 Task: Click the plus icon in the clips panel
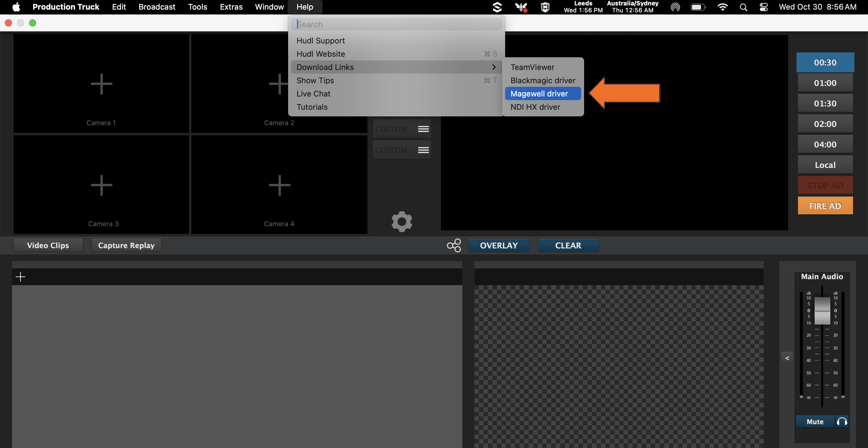coord(20,276)
